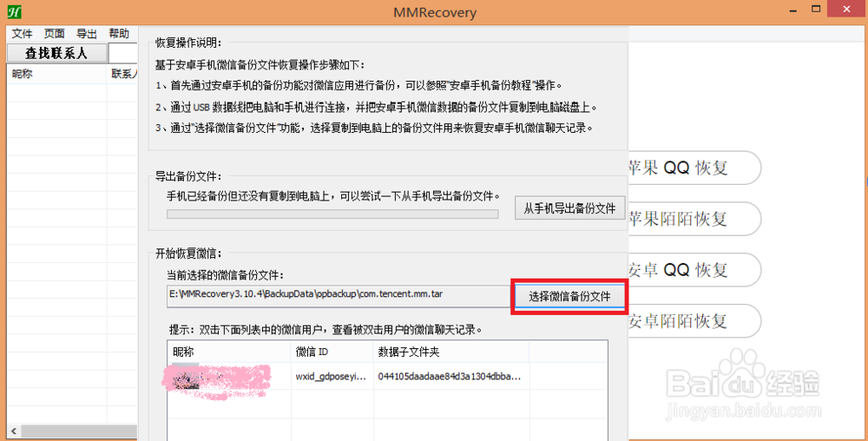Image resolution: width=868 pixels, height=441 pixels.
Task: Close the MMRecovery window
Action: tap(847, 9)
